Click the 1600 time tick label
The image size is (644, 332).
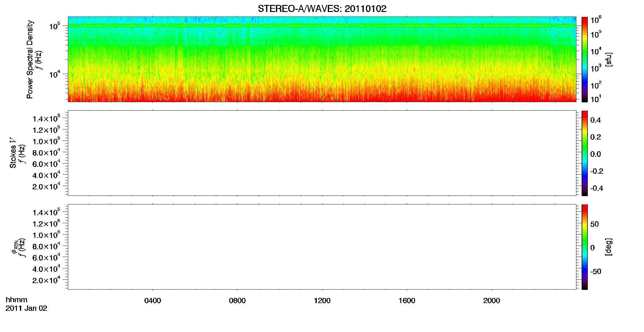tap(407, 301)
